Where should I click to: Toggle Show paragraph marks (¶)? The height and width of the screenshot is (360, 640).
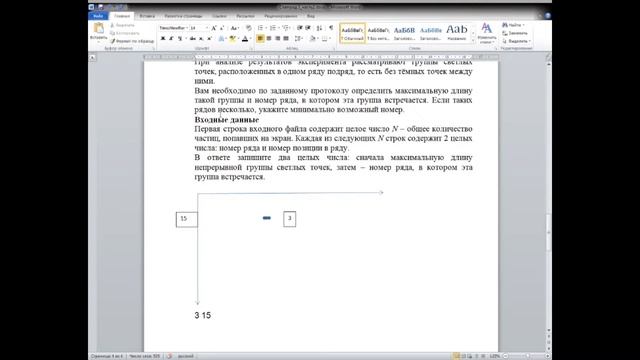pos(331,28)
